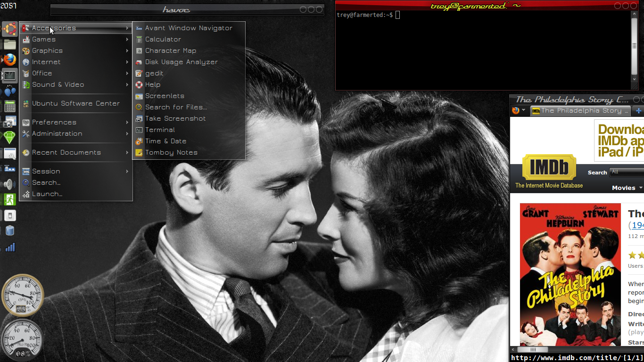
Task: Click the 'havoc' window title bar
Action: (187, 9)
